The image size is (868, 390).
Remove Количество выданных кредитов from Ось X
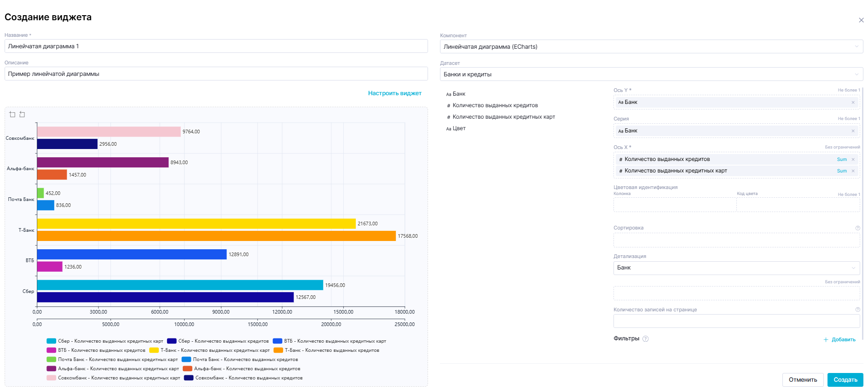[x=853, y=160]
